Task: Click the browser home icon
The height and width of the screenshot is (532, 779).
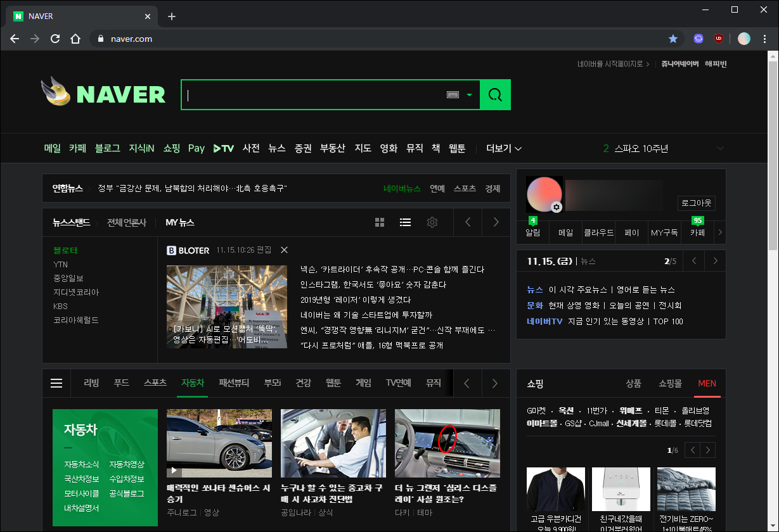Action: click(75, 39)
